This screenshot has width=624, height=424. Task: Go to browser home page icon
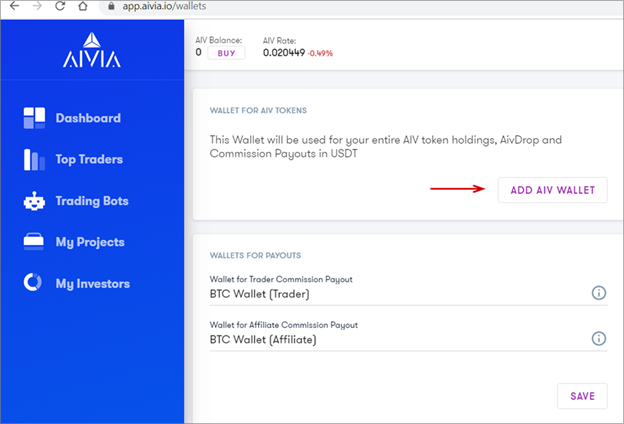83,6
